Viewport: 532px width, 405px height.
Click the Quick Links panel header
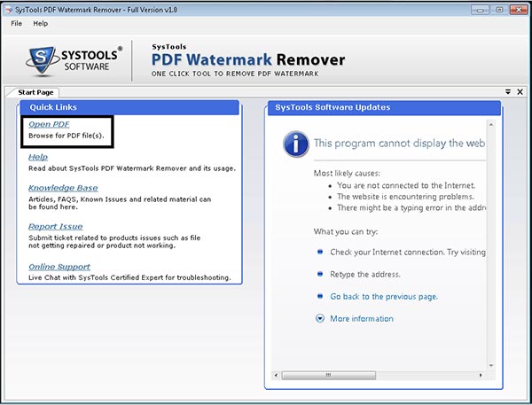click(129, 107)
